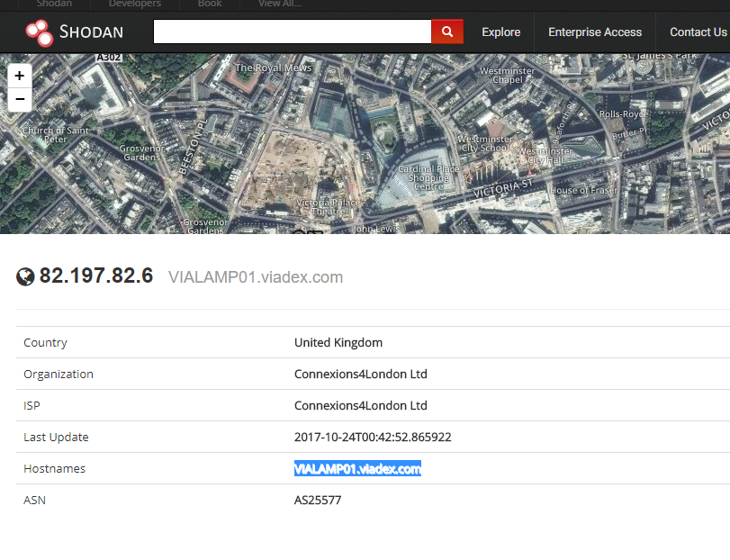The image size is (730, 560).
Task: Open the Contact Us link
Action: click(x=698, y=32)
